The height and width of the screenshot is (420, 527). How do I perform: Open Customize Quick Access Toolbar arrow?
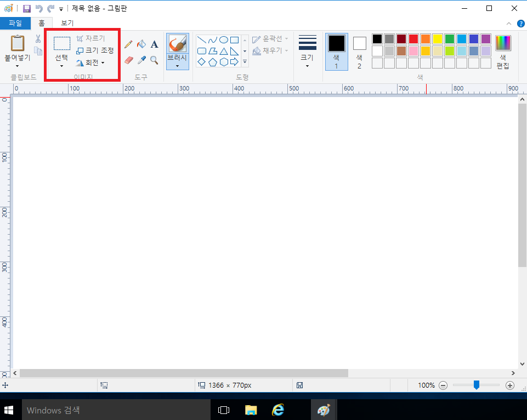click(x=61, y=9)
